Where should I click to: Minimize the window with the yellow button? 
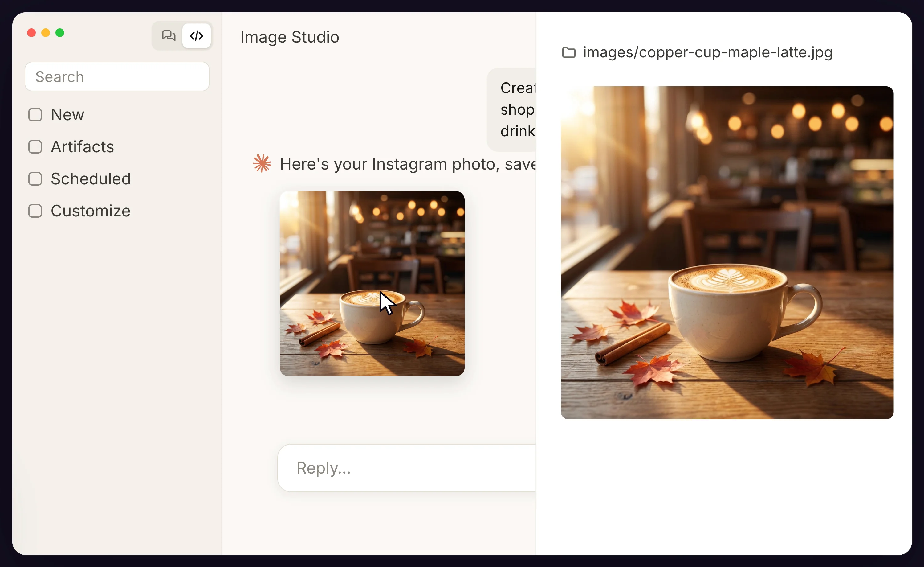tap(46, 33)
